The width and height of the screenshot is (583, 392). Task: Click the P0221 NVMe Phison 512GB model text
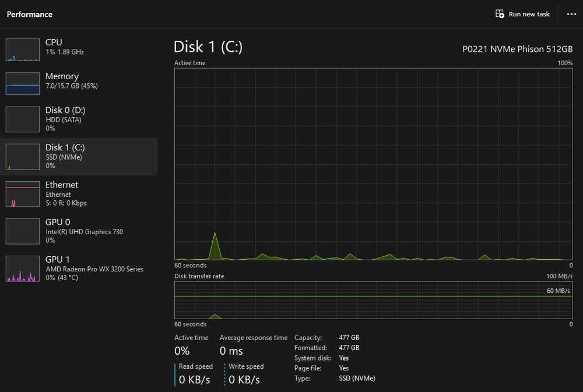[x=517, y=49]
